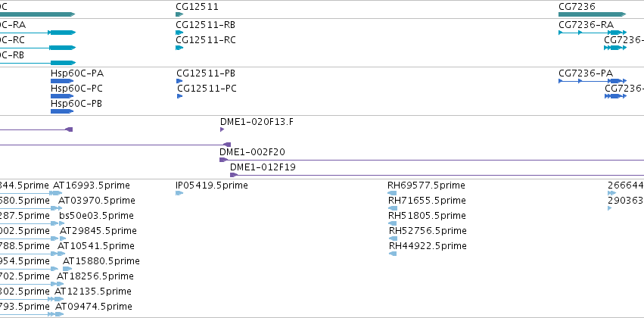Click the RH69577.5prime EST glyph
Screen dimensions: 644x318
pos(392,193)
